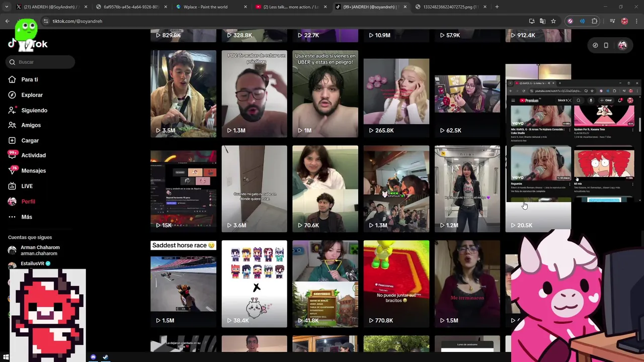The width and height of the screenshot is (644, 362).
Task: Open the video with 41.8K views
Action: [325, 284]
